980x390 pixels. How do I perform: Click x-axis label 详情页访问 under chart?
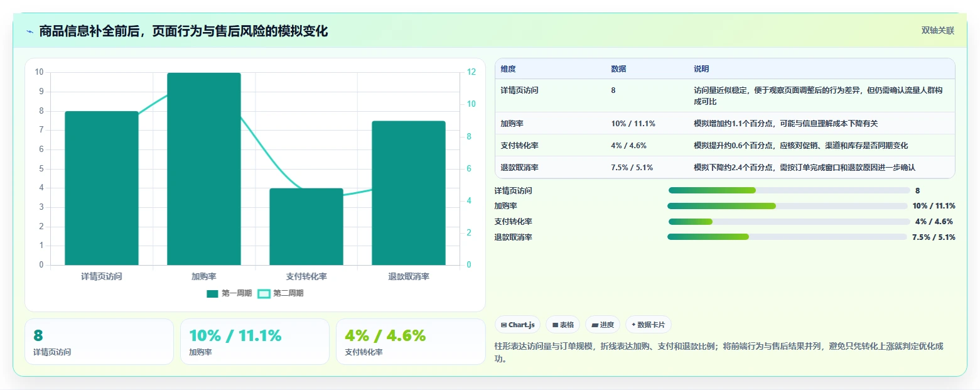102,276
